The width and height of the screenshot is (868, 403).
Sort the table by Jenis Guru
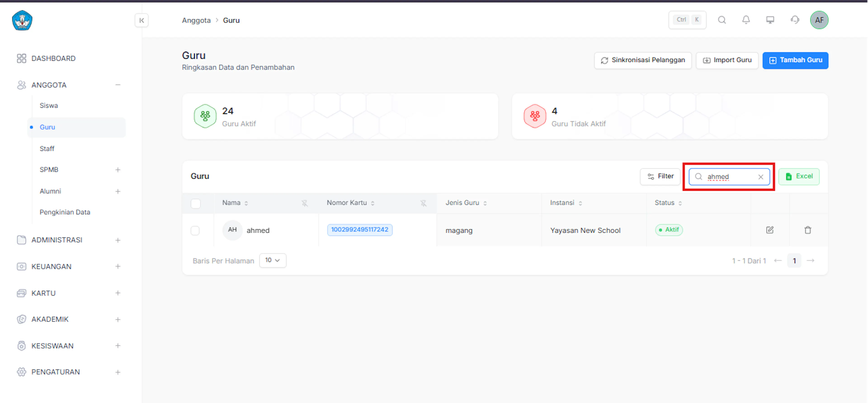click(x=485, y=203)
